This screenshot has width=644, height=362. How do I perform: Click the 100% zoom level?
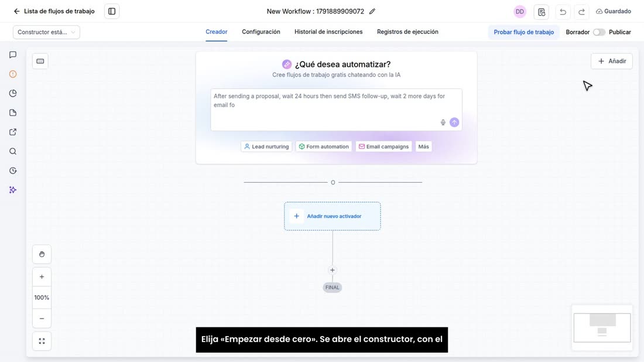point(42,298)
